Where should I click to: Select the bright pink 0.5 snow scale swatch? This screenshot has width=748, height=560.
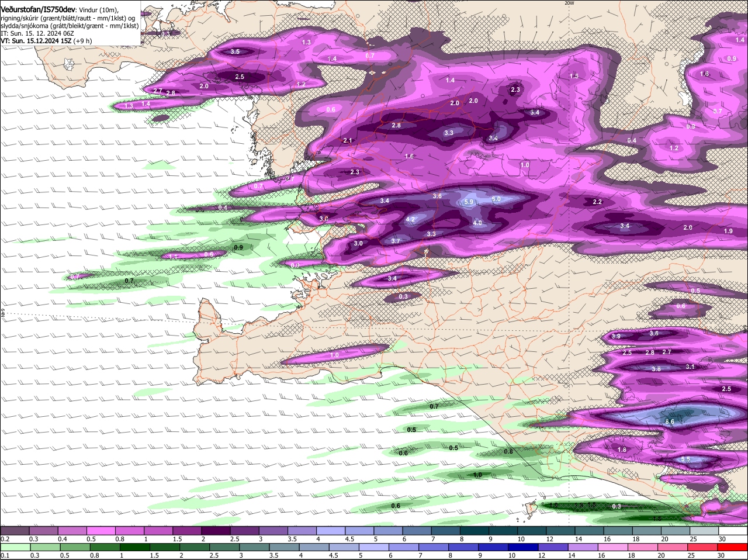(x=101, y=531)
